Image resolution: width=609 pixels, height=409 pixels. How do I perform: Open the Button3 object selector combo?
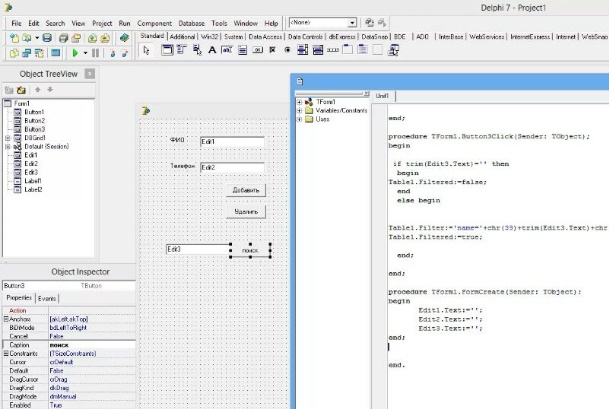69,285
